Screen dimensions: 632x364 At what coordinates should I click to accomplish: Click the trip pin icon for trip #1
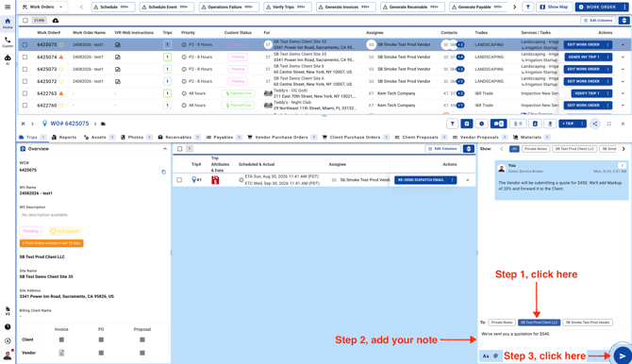tap(194, 180)
